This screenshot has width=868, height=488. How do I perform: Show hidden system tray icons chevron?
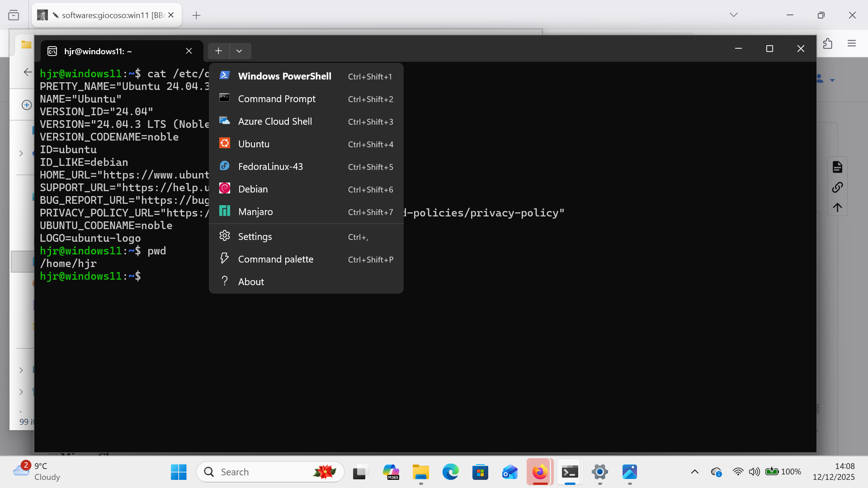click(x=695, y=472)
